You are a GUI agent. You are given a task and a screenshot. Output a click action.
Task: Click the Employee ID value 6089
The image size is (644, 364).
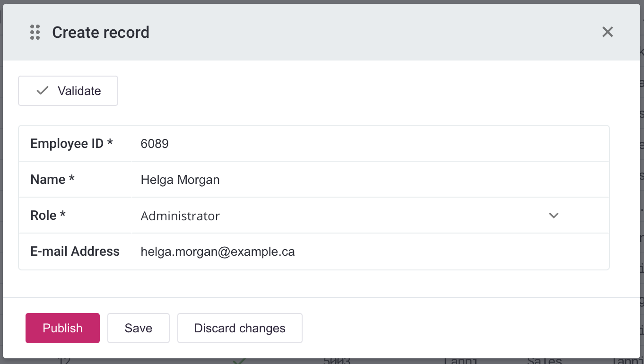[154, 143]
